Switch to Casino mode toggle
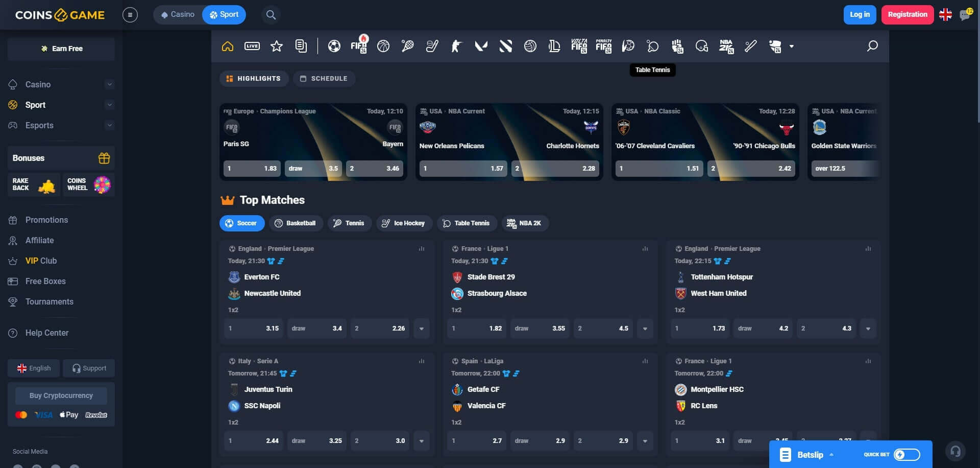Screen dimensions: 980x468 point(178,15)
